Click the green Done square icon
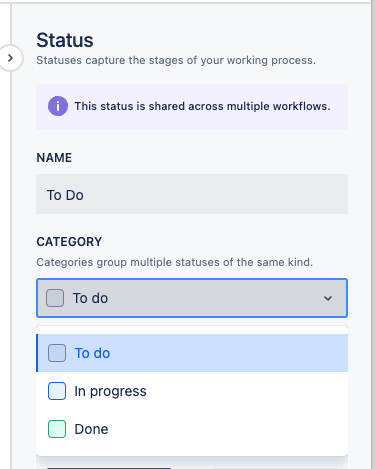 (x=57, y=429)
